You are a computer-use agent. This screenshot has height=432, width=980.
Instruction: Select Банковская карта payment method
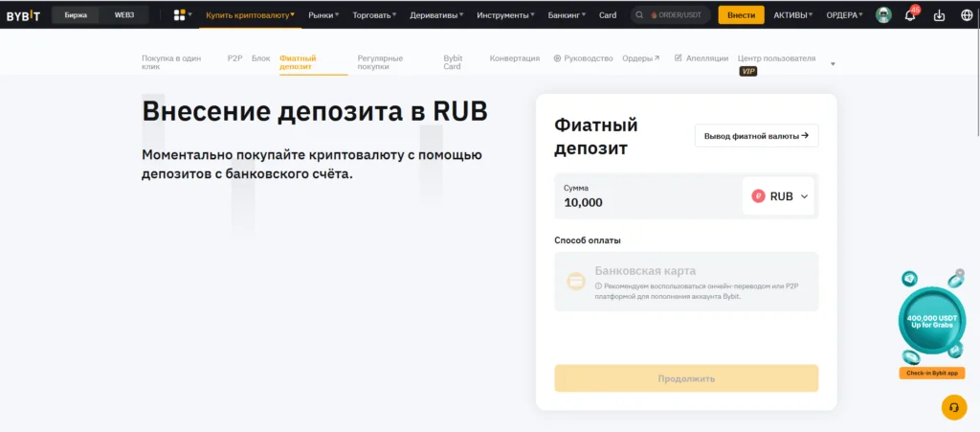point(686,282)
